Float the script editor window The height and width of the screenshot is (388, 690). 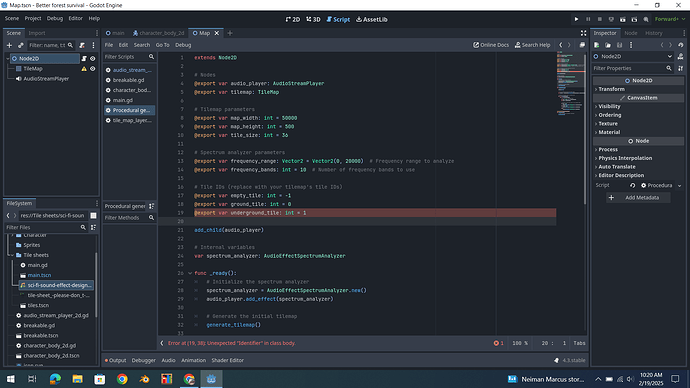582,45
